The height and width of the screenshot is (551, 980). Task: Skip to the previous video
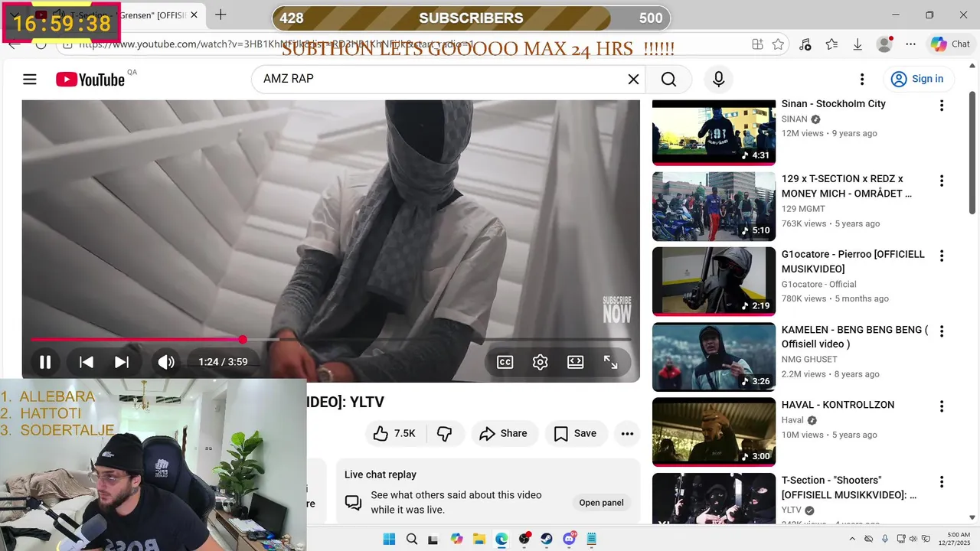[87, 362]
